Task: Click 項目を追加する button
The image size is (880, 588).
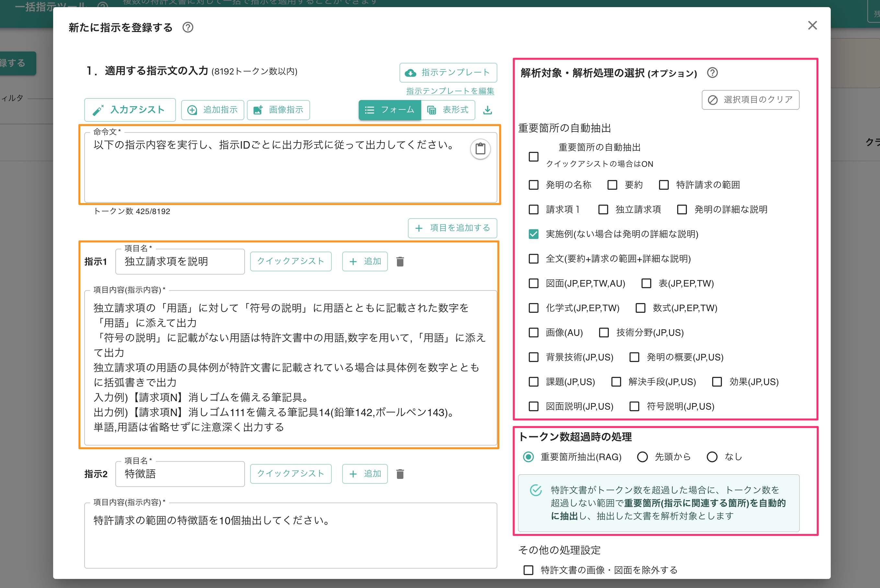Action: (453, 228)
